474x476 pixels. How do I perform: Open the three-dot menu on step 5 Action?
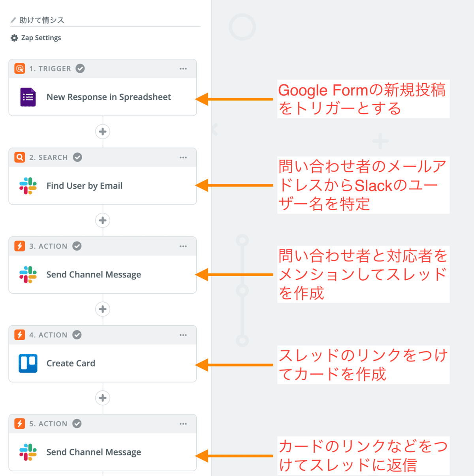click(183, 424)
